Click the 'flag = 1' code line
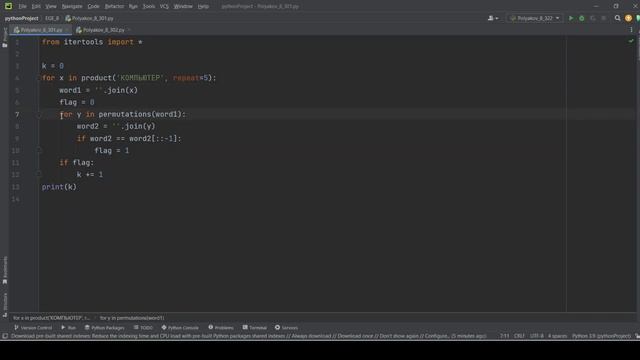The image size is (640, 360). tap(112, 151)
